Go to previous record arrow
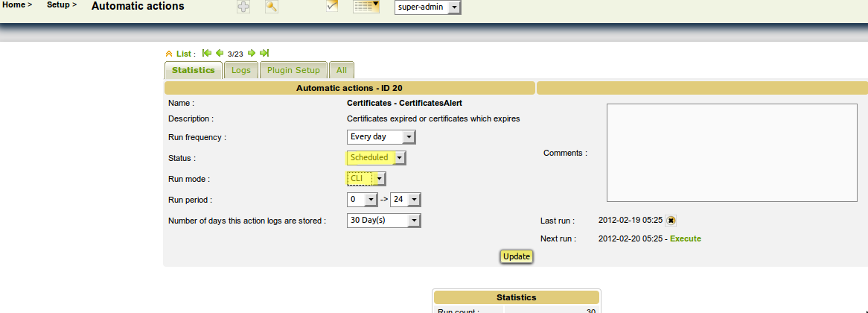This screenshot has width=868, height=313. [x=220, y=53]
